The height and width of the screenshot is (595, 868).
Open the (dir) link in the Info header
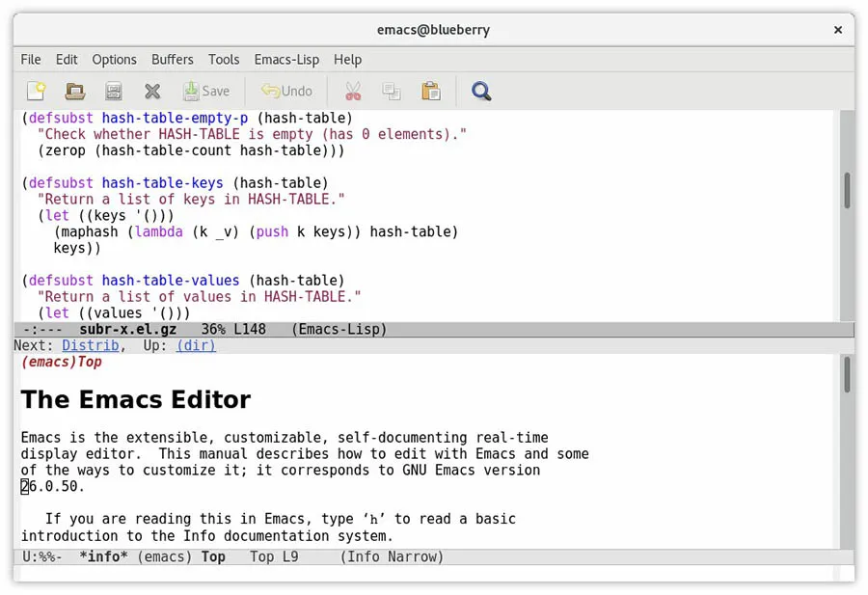[x=196, y=345]
